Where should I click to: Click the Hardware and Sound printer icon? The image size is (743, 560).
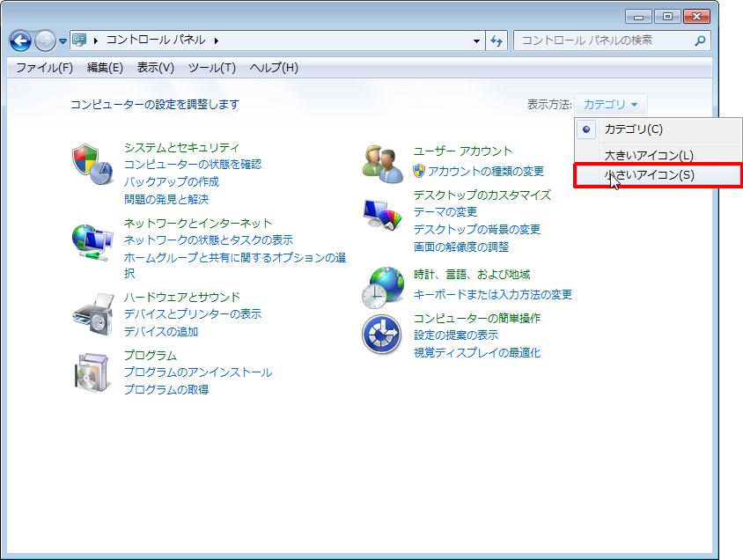92,314
